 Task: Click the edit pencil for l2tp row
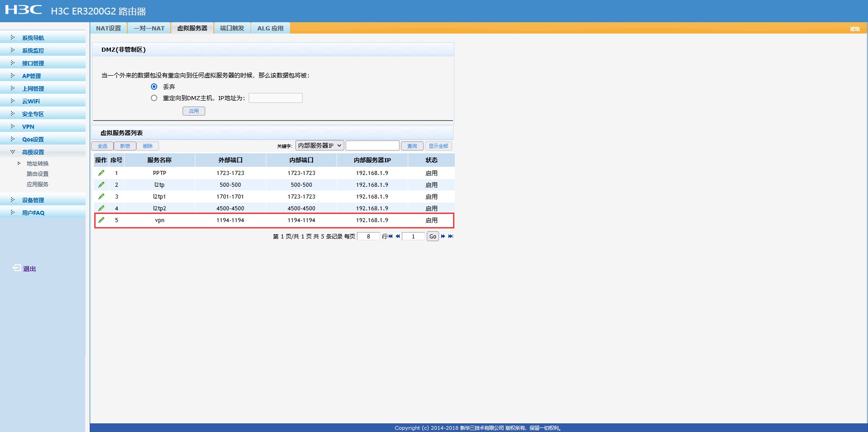coord(101,185)
